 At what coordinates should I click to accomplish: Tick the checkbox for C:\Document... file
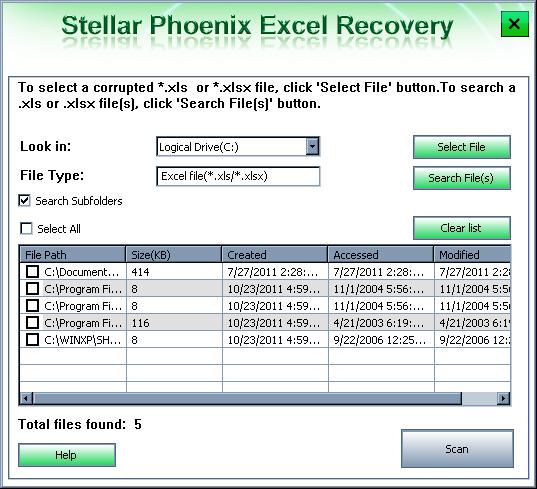(33, 272)
